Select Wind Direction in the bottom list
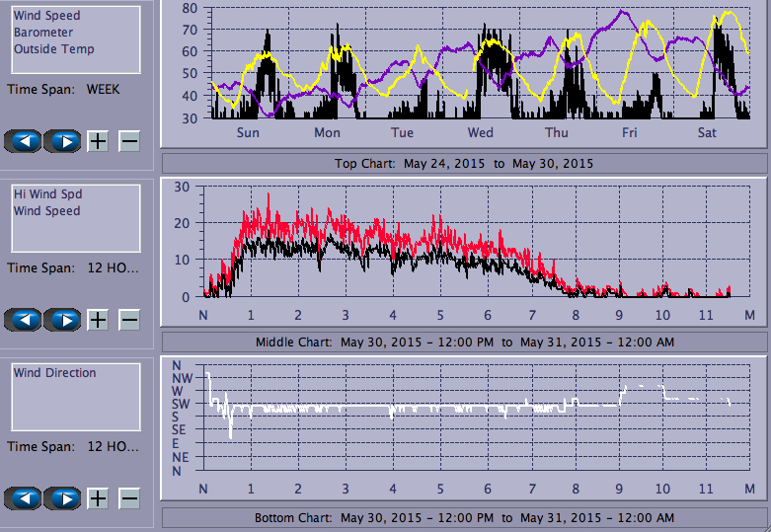 click(55, 373)
